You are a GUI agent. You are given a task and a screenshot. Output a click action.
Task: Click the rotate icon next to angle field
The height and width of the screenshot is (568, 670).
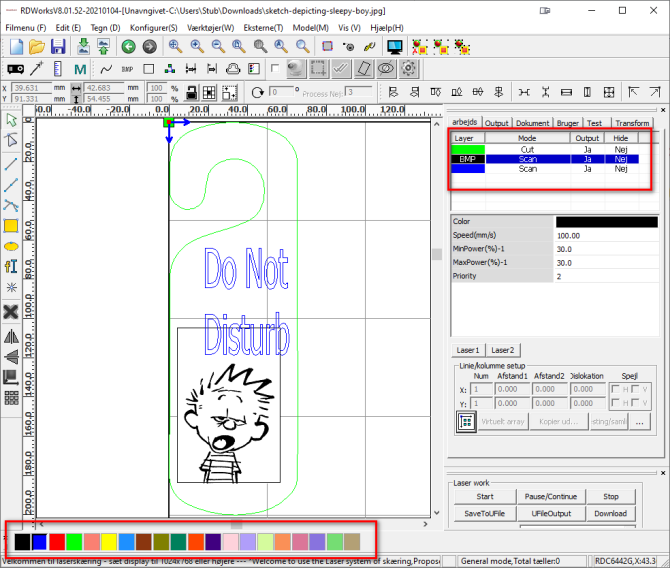click(x=258, y=92)
